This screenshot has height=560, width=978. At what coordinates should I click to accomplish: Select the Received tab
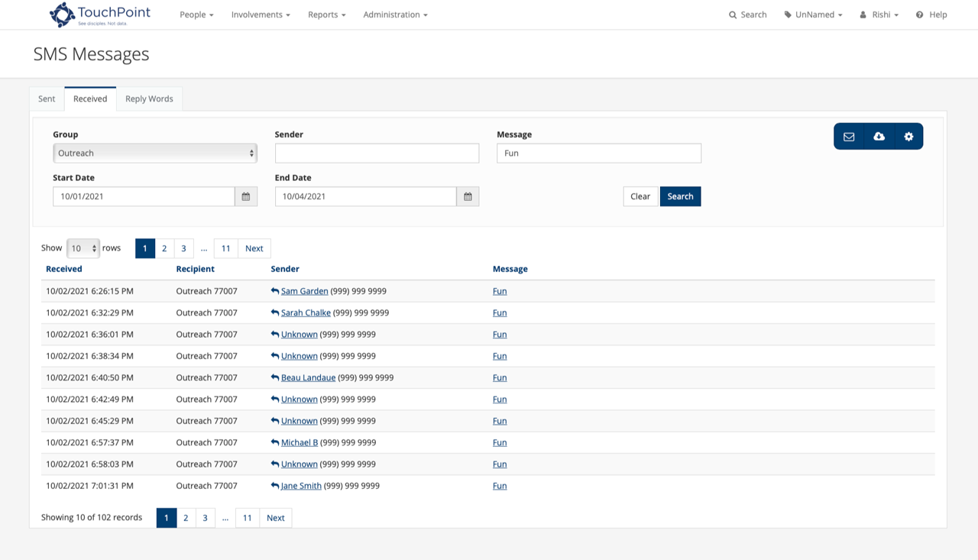pos(90,99)
